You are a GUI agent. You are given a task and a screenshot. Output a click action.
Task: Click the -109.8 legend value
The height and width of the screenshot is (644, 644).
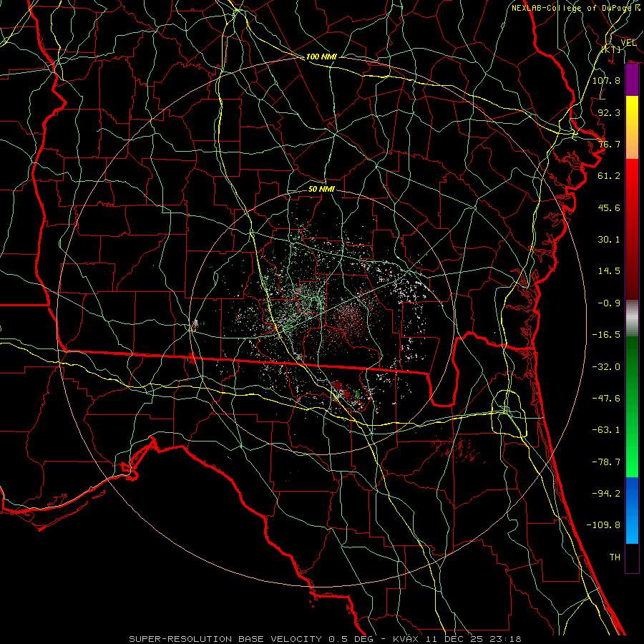(603, 525)
